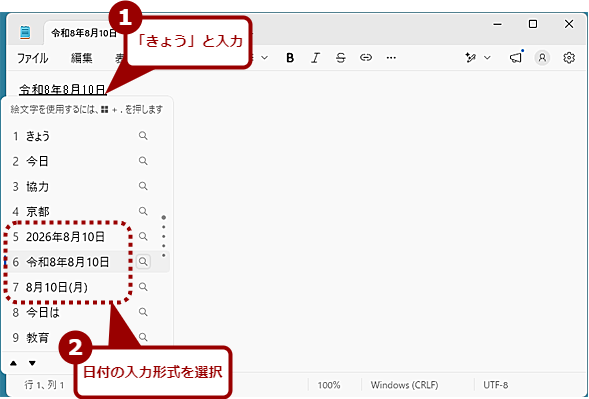The width and height of the screenshot is (589, 399).
Task: Minimize the Notepad window
Action: [498, 24]
